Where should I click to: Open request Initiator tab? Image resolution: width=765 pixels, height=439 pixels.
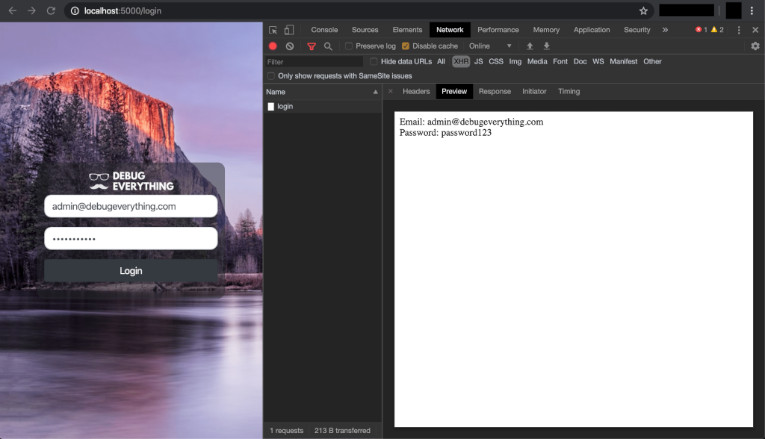534,91
